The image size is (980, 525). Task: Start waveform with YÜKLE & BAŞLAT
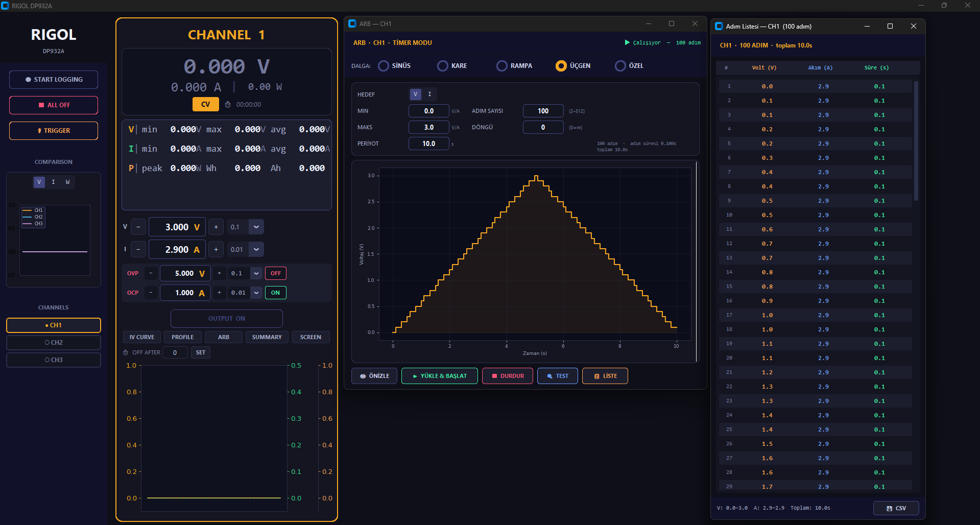440,376
